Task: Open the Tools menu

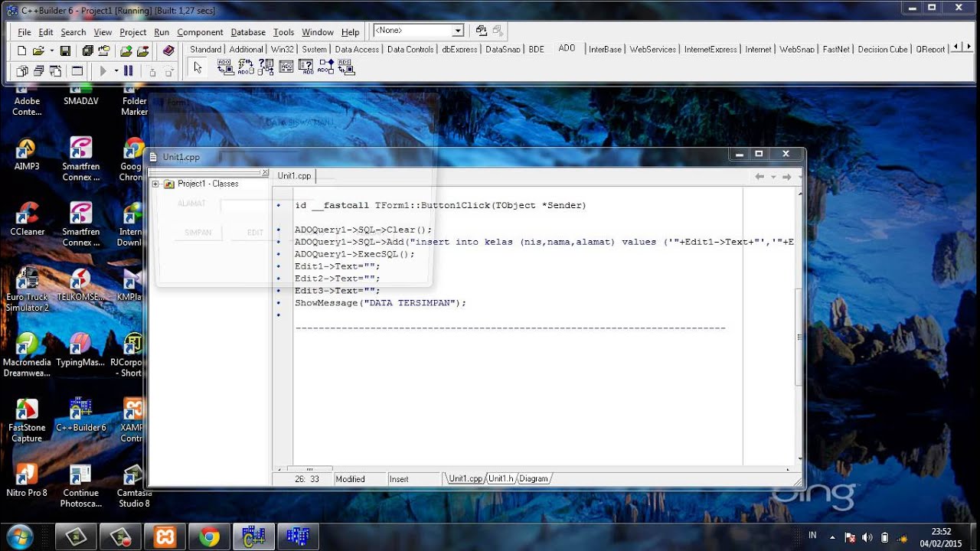Action: (x=283, y=32)
